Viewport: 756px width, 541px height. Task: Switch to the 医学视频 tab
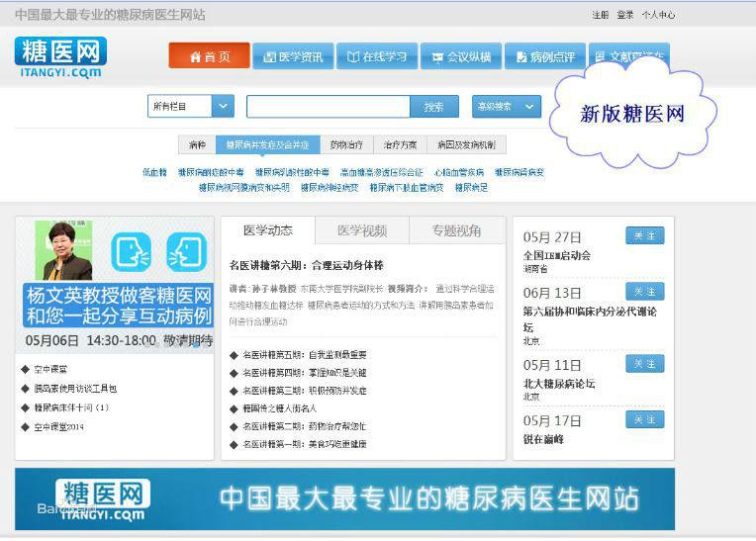362,230
